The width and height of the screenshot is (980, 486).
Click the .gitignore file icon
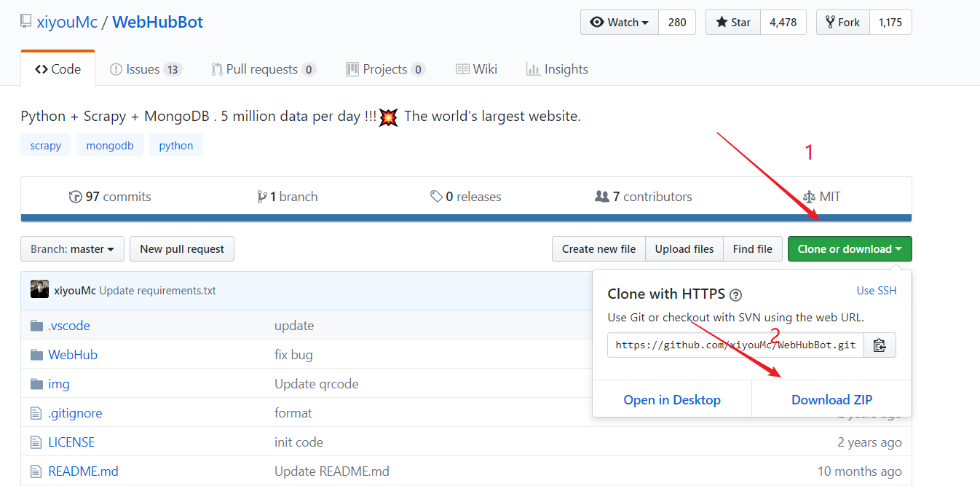click(36, 413)
